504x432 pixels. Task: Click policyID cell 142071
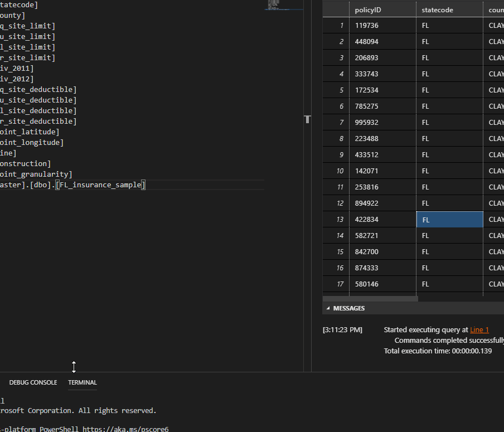(x=382, y=171)
